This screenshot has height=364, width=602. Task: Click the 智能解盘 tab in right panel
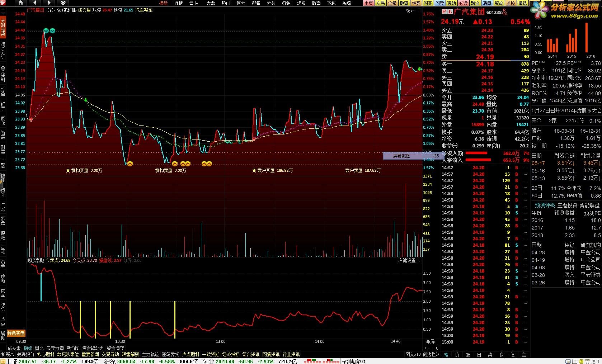coord(589,205)
